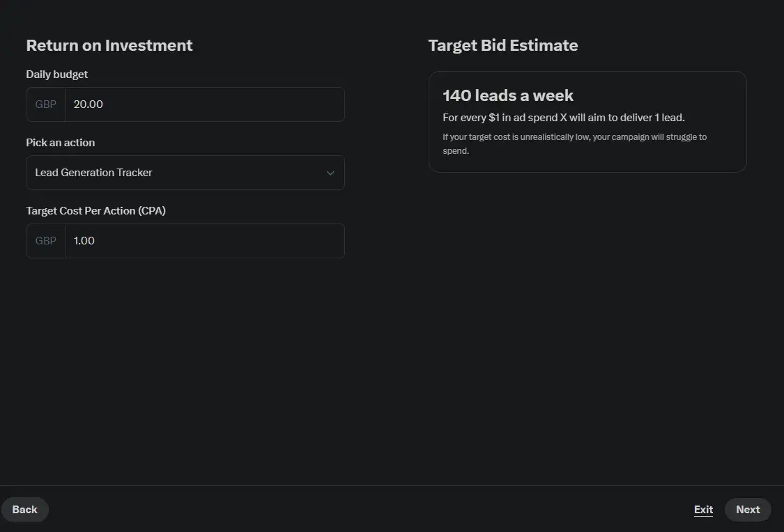The width and height of the screenshot is (784, 532).
Task: Go to the Next step
Action: (748, 510)
